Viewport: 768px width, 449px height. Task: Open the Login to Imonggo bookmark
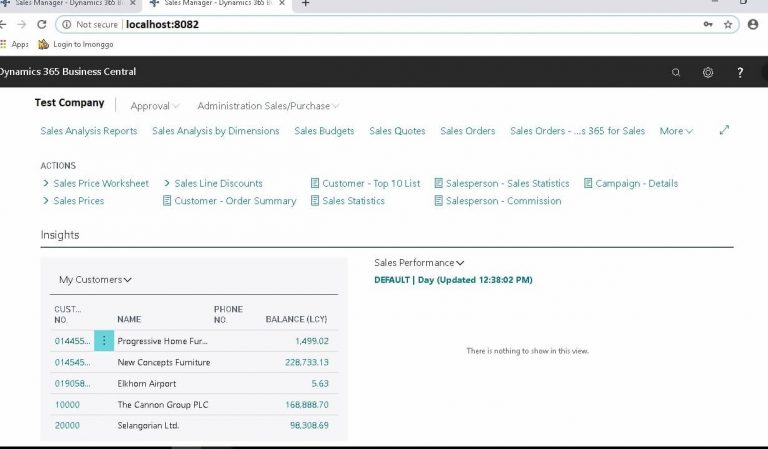point(76,44)
